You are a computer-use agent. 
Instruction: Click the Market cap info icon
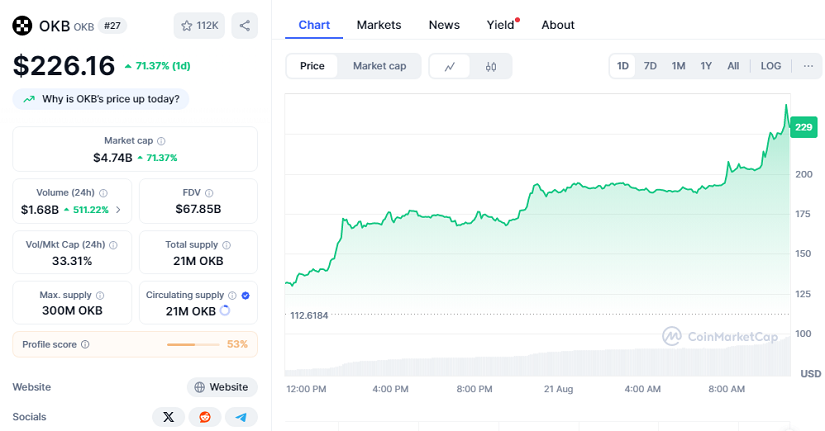162,141
